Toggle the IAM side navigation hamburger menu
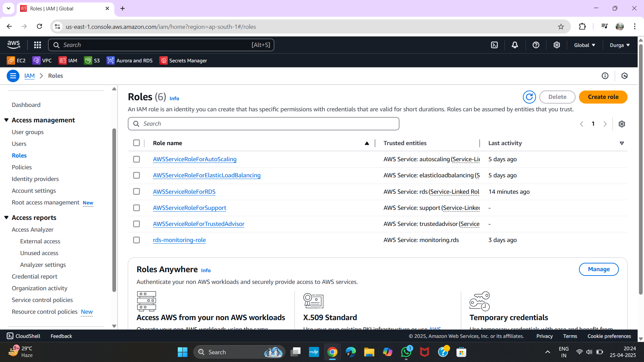644x362 pixels. point(13,76)
